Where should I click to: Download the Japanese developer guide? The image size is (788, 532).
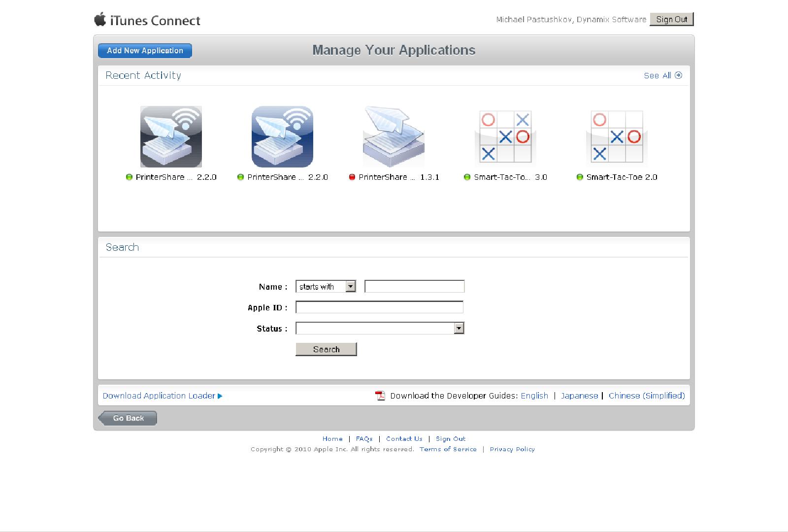coord(579,396)
